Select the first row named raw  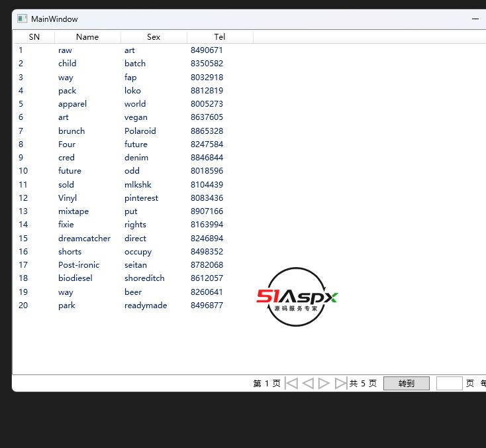[x=65, y=50]
